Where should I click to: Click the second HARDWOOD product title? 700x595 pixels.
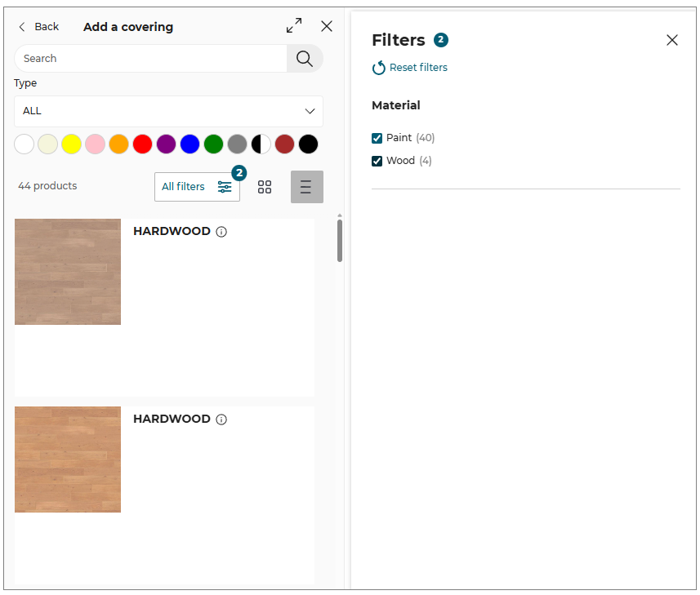click(x=172, y=420)
